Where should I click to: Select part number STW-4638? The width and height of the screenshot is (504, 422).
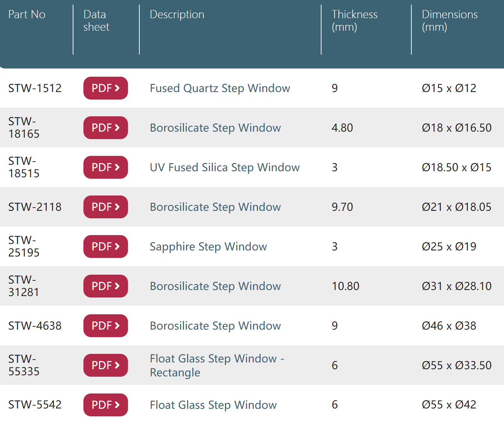pyautogui.click(x=35, y=326)
